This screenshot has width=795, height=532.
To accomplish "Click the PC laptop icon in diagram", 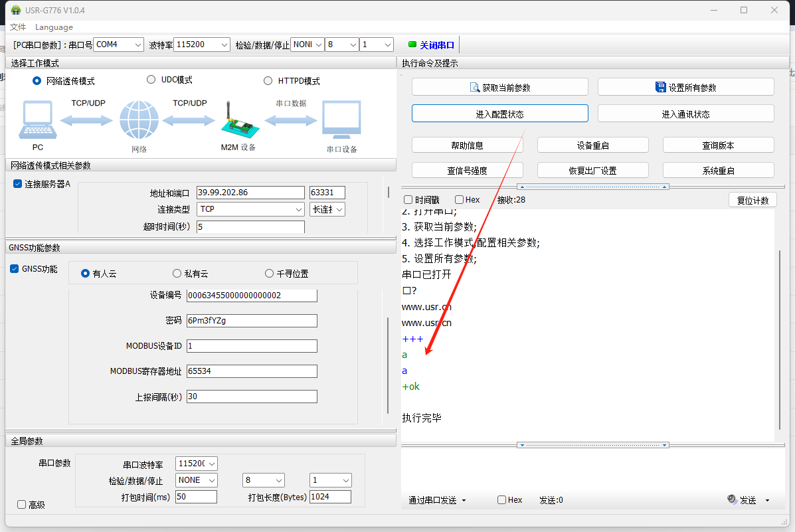I will pos(38,120).
